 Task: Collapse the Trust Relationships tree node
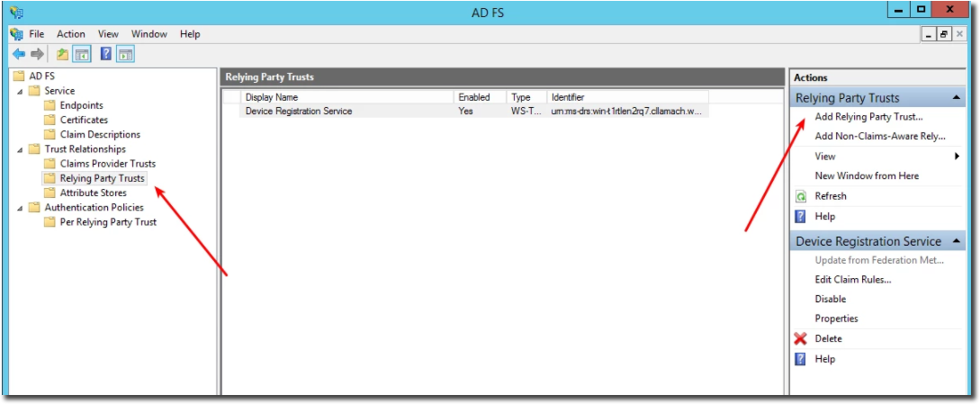pos(21,149)
